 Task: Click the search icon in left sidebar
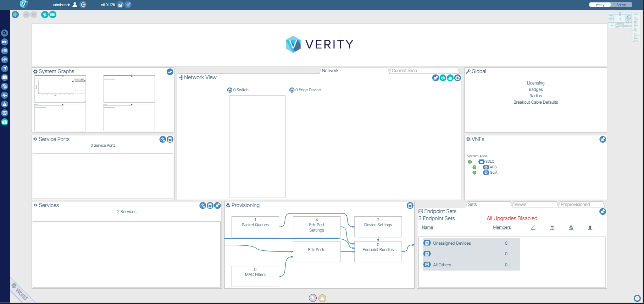(5, 33)
